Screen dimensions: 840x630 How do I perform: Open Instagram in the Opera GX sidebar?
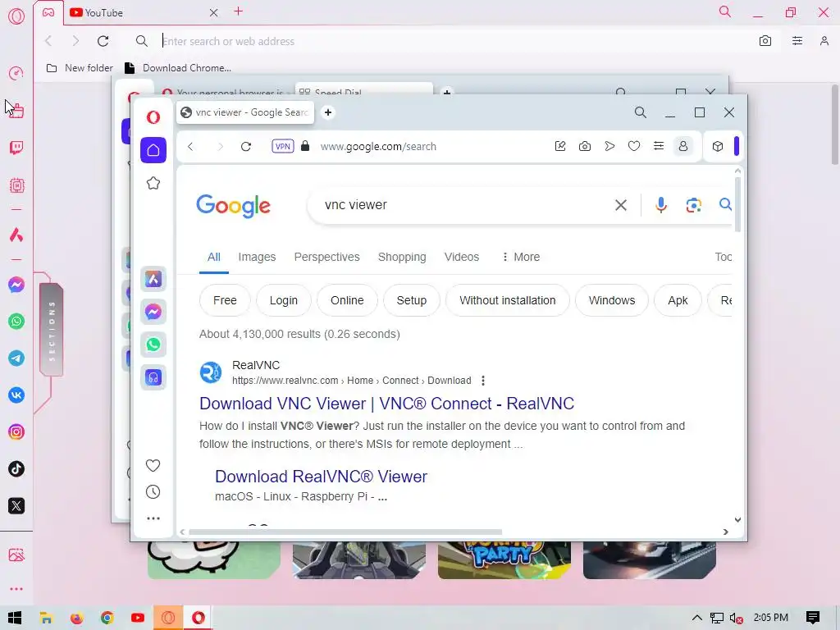pyautogui.click(x=16, y=432)
